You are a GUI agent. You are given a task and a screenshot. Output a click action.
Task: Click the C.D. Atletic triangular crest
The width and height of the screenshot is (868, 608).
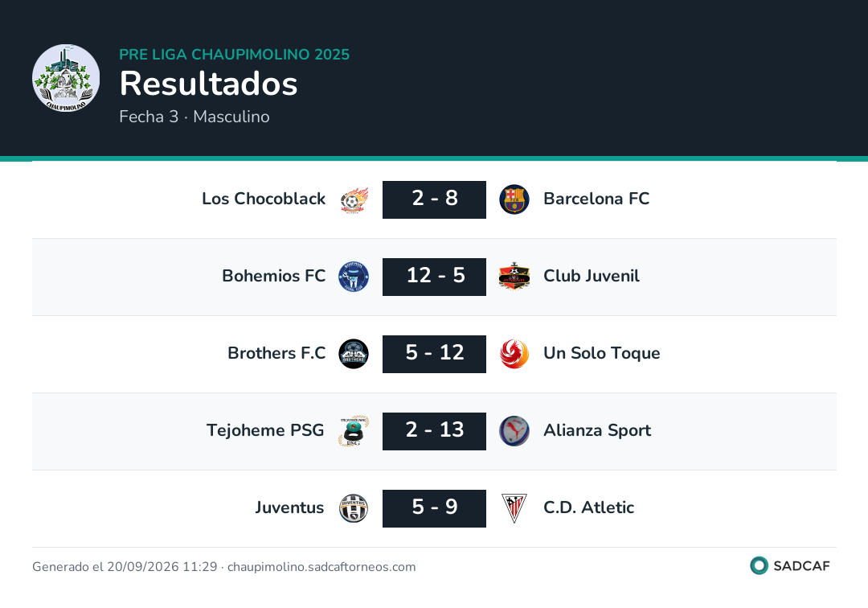click(514, 508)
